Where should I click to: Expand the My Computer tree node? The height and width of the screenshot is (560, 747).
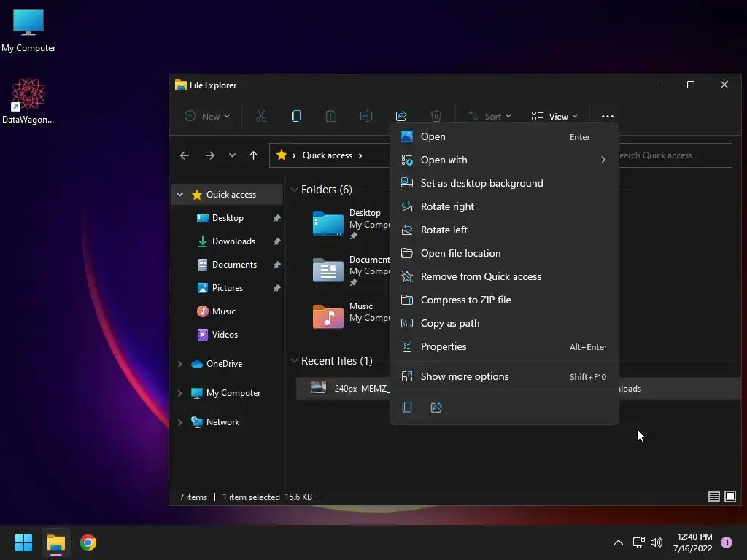coord(179,393)
